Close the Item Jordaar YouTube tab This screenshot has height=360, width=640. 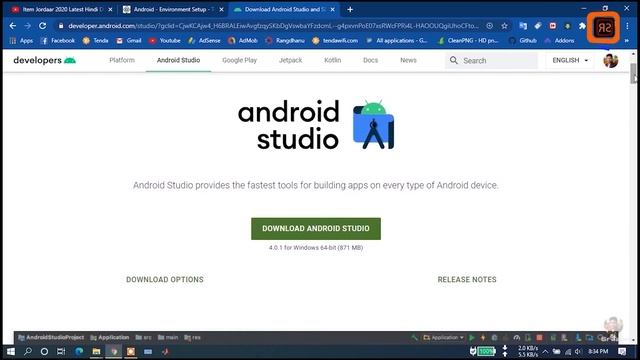[110, 9]
